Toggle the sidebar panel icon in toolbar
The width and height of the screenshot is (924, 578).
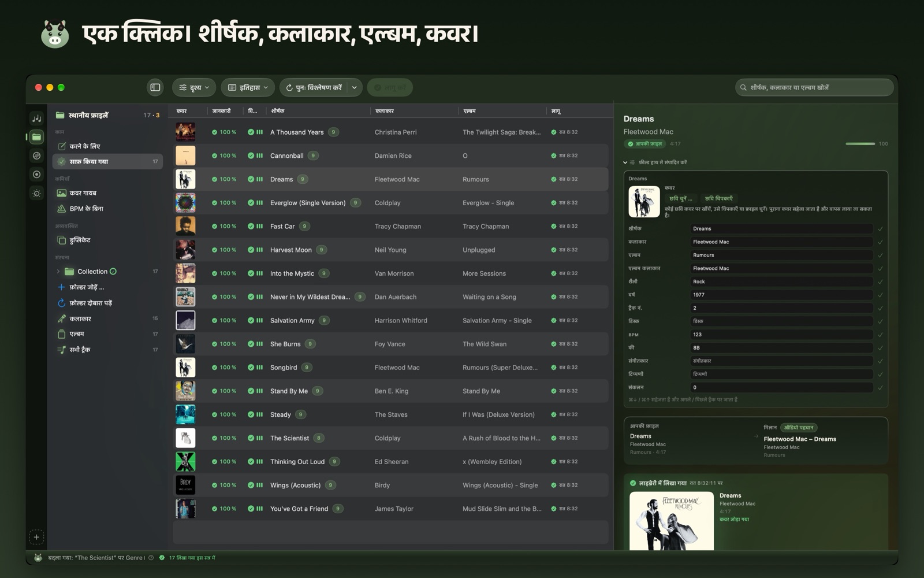click(x=155, y=87)
